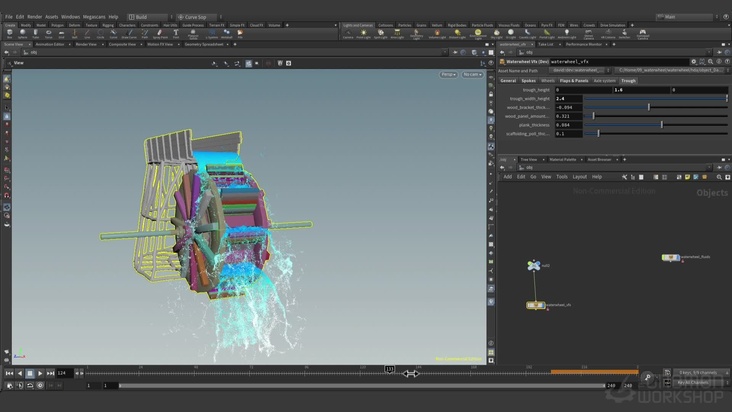This screenshot has width=732, height=412.
Task: Adjust the plank_thickness slider
Action: point(660,125)
